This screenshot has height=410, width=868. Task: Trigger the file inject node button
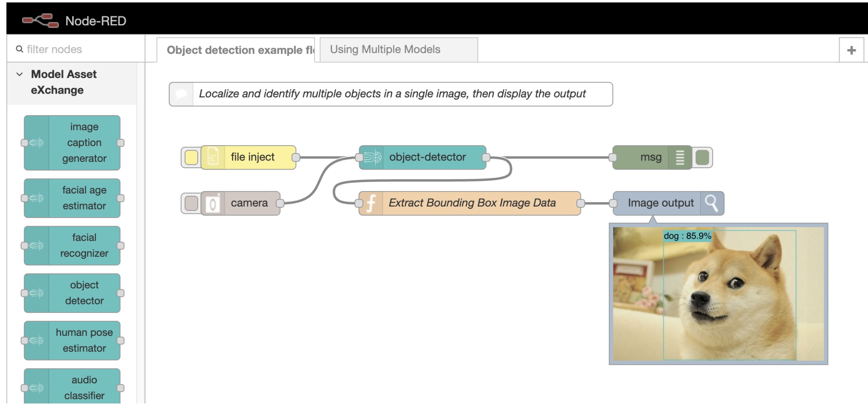(191, 157)
